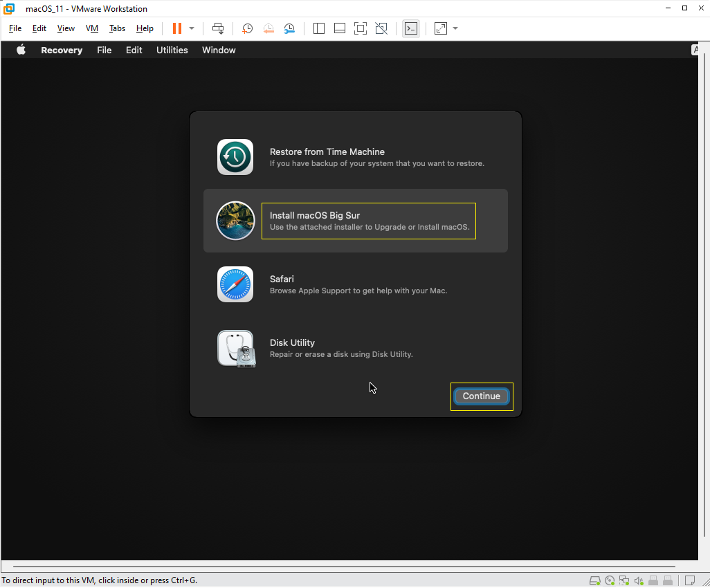Click 'If you have backup' description text
This screenshot has width=710, height=588.
[x=376, y=164]
